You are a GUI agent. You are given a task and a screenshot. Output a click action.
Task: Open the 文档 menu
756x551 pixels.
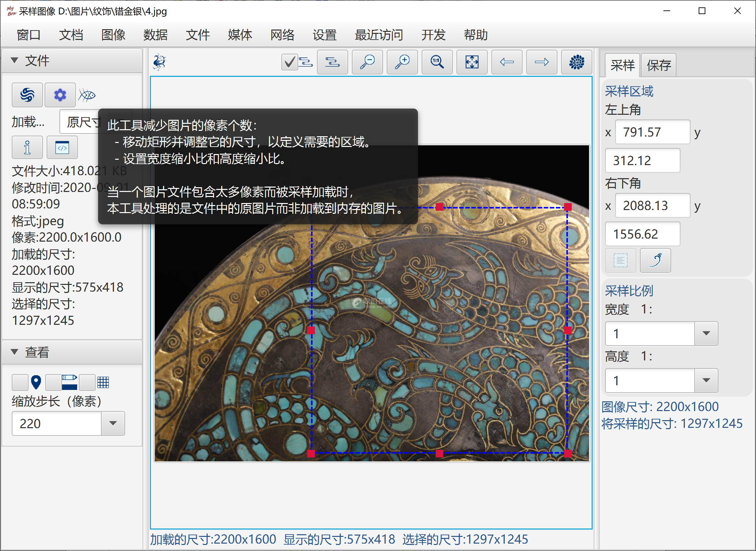71,35
